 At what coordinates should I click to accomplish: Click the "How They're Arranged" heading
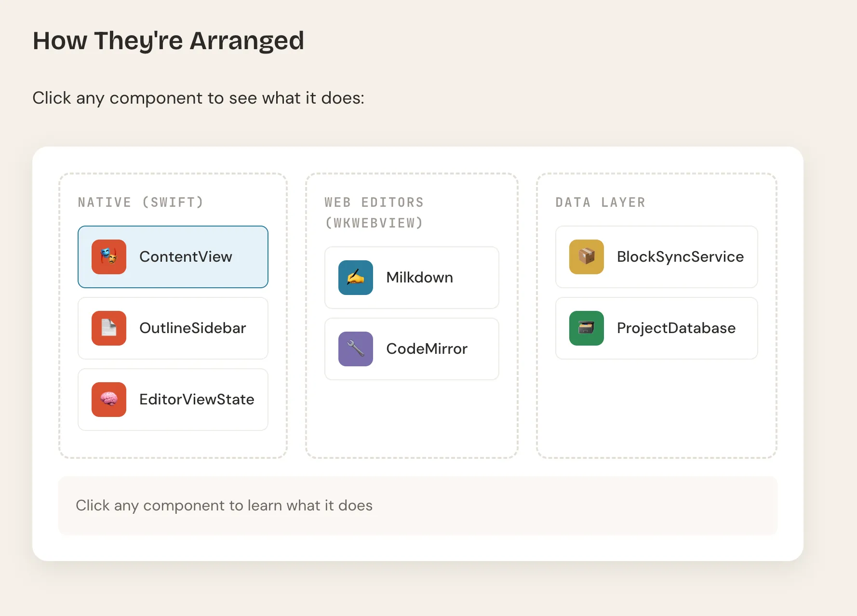tap(168, 40)
